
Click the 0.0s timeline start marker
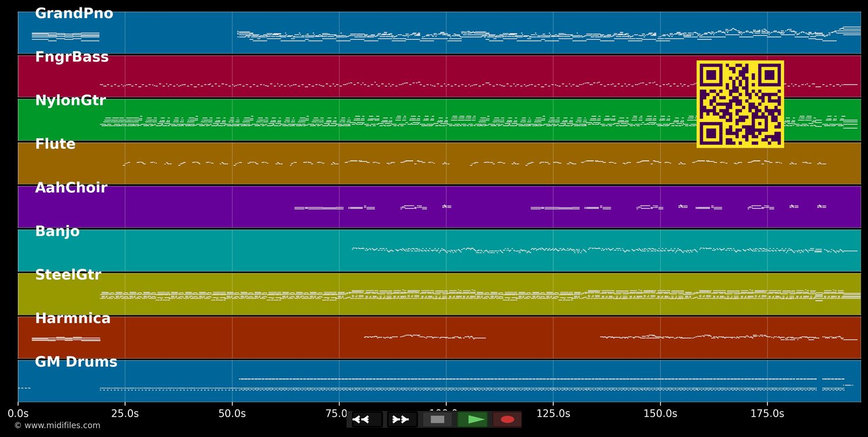click(18, 413)
